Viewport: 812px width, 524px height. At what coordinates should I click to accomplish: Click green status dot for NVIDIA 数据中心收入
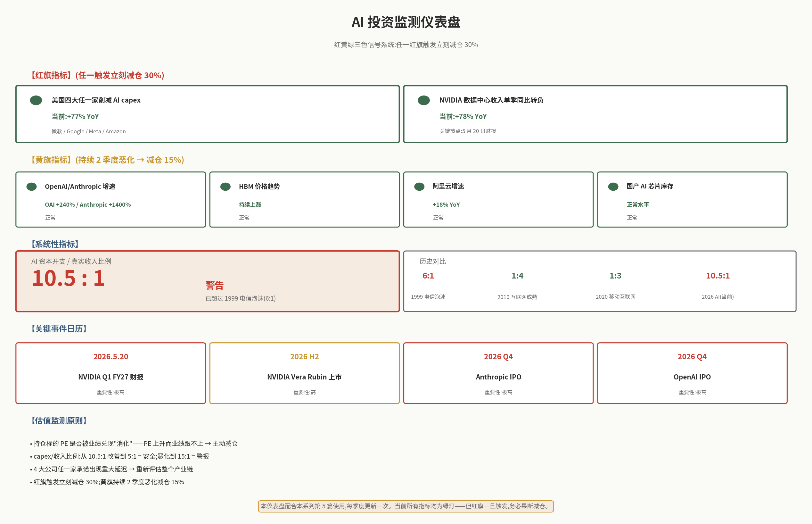[424, 100]
